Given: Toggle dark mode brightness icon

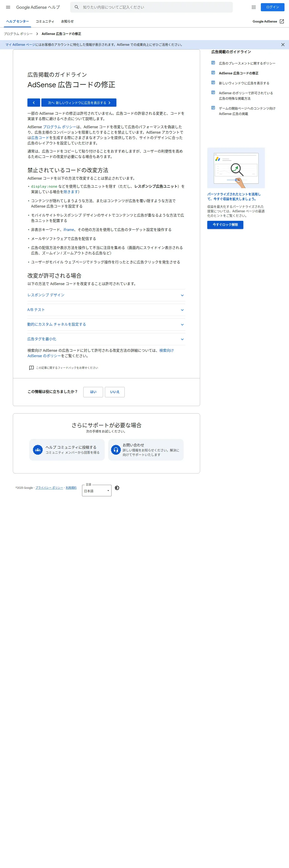Looking at the screenshot, I should pyautogui.click(x=117, y=488).
